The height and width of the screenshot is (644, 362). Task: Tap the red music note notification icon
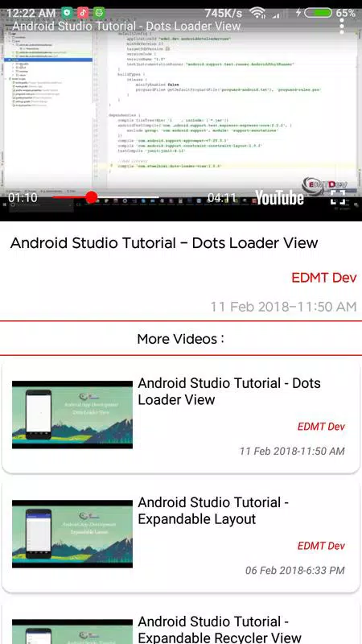tap(83, 13)
